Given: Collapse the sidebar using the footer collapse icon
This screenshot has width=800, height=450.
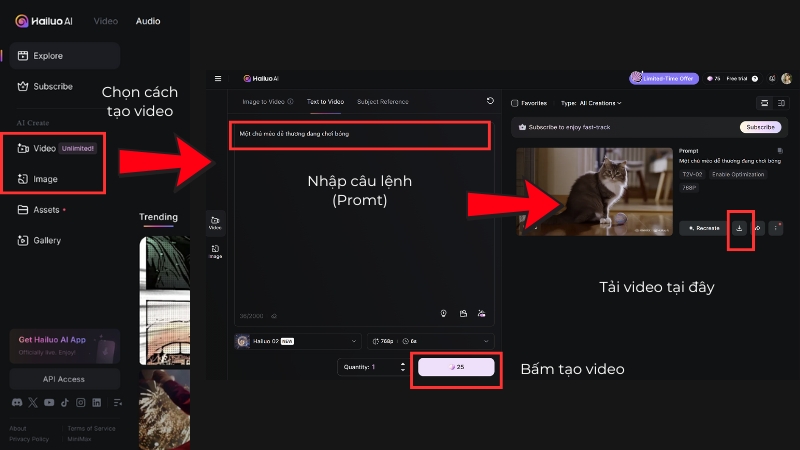Looking at the screenshot, I should [x=116, y=402].
